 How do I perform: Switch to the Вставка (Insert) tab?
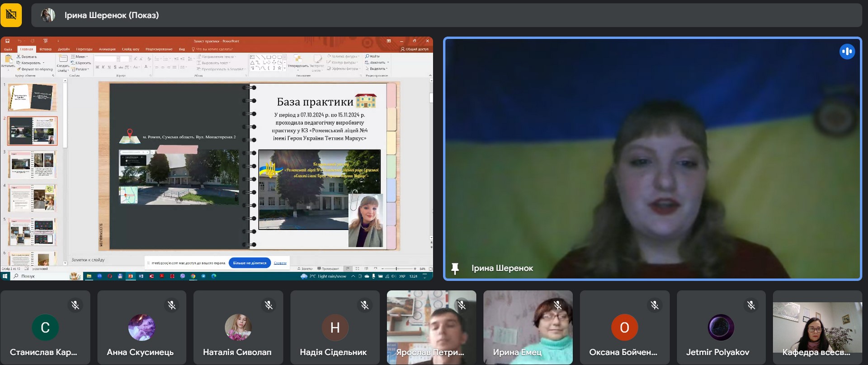tap(45, 49)
